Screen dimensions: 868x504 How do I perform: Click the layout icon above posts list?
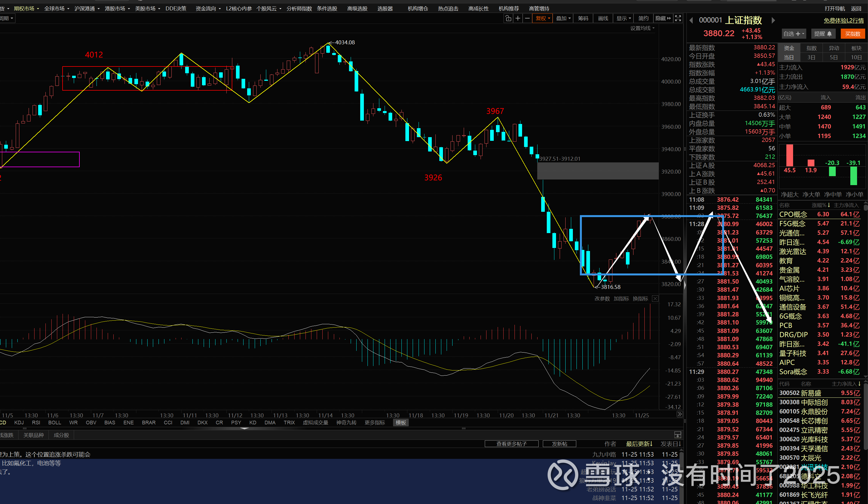click(677, 435)
